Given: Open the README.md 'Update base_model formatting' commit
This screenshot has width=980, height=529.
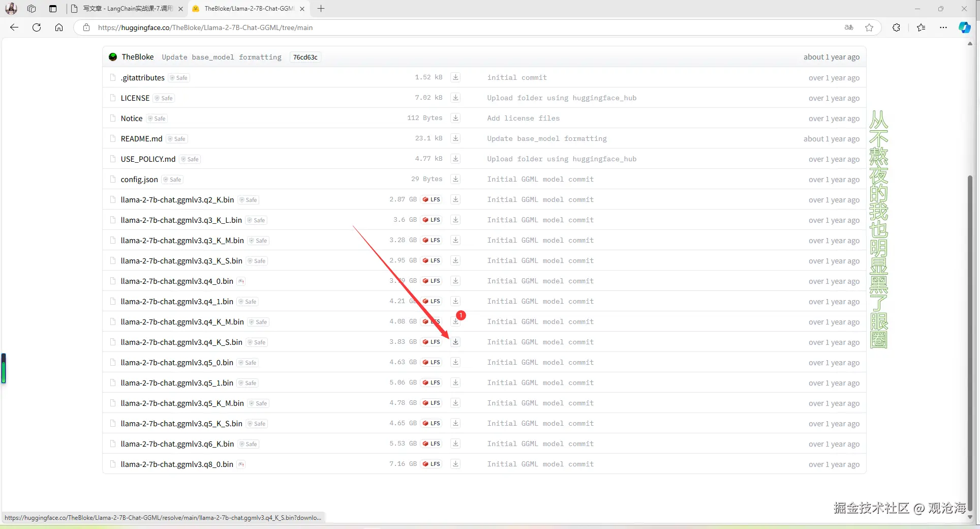Looking at the screenshot, I should click(x=547, y=138).
